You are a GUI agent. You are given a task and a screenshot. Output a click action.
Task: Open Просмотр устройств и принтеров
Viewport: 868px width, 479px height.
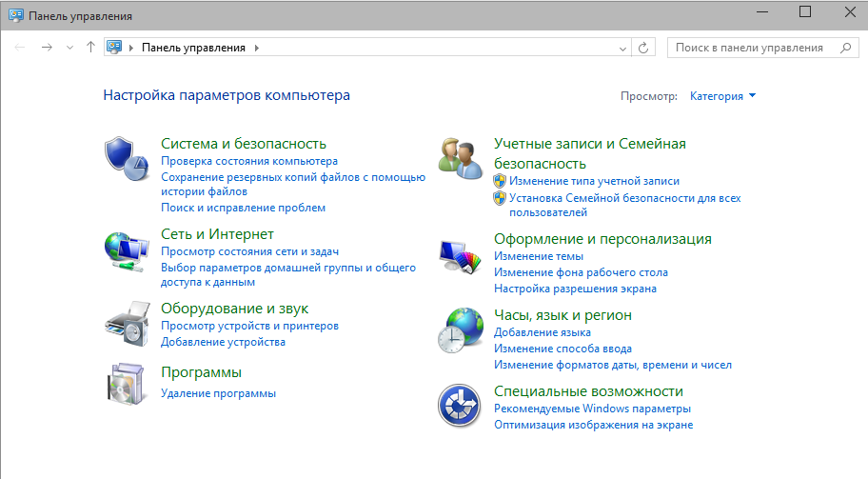[x=249, y=326]
